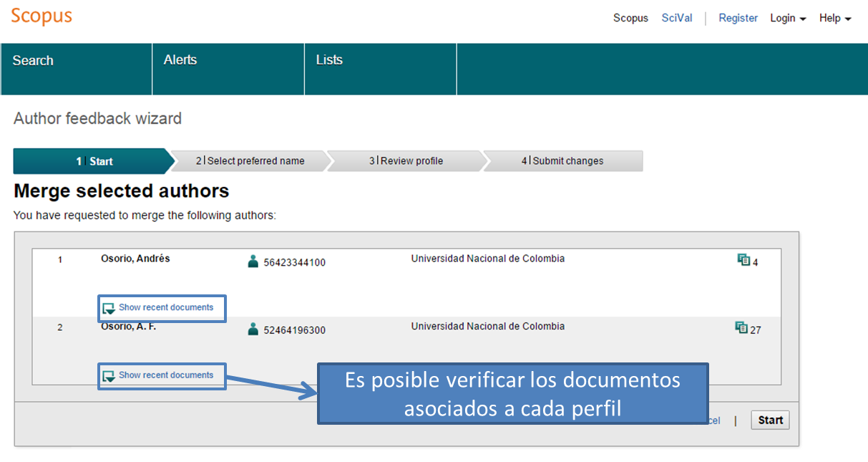Click the Start button
Viewport: 868px width, 462px height.
pos(771,420)
